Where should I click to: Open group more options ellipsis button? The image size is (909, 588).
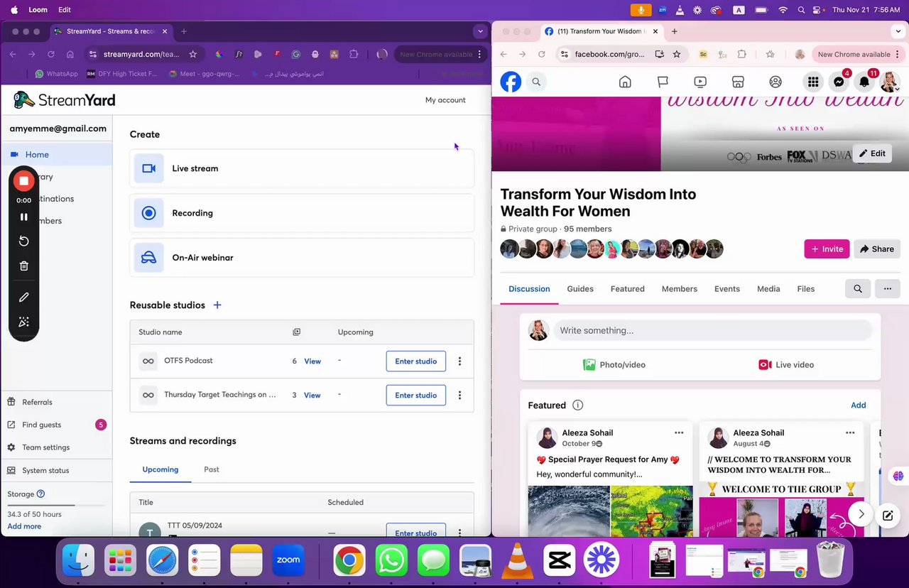[888, 289]
